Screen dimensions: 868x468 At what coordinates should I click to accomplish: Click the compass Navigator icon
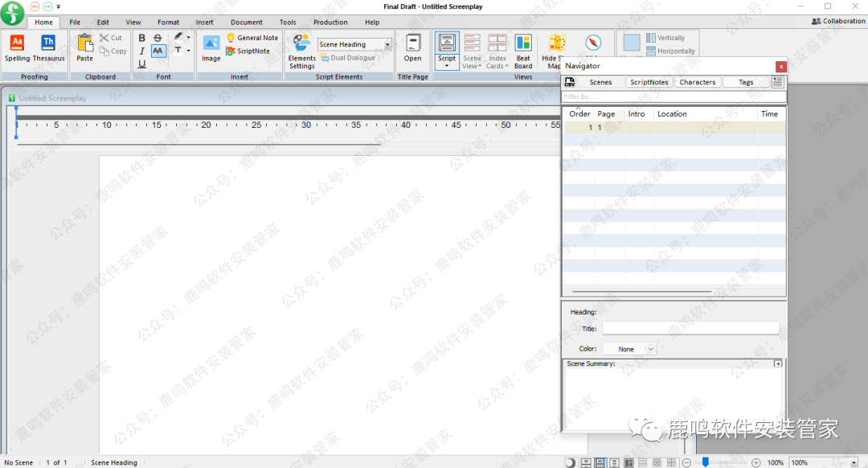(x=593, y=43)
